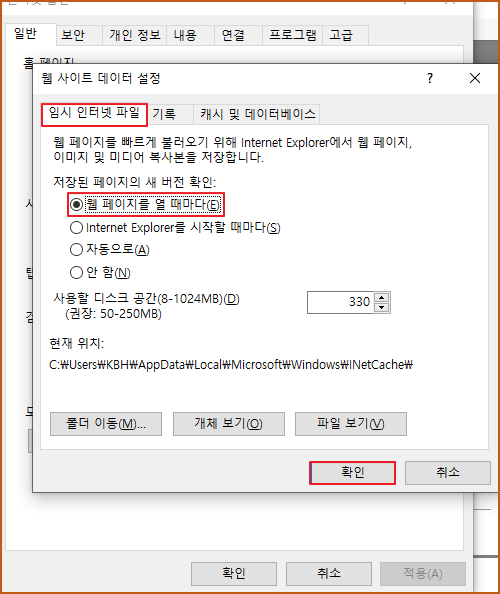Click the 파일 보기 button
Screen dimensions: 500x594
[351, 424]
